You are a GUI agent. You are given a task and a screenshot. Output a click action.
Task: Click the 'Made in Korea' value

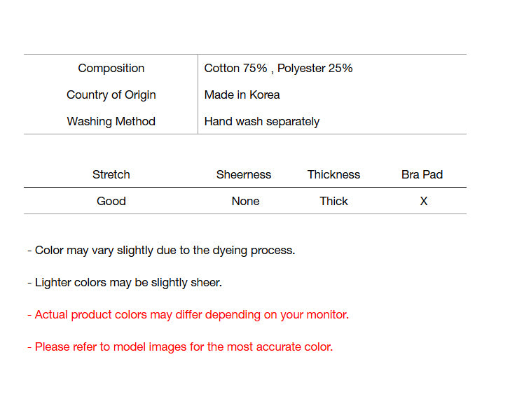[242, 94]
